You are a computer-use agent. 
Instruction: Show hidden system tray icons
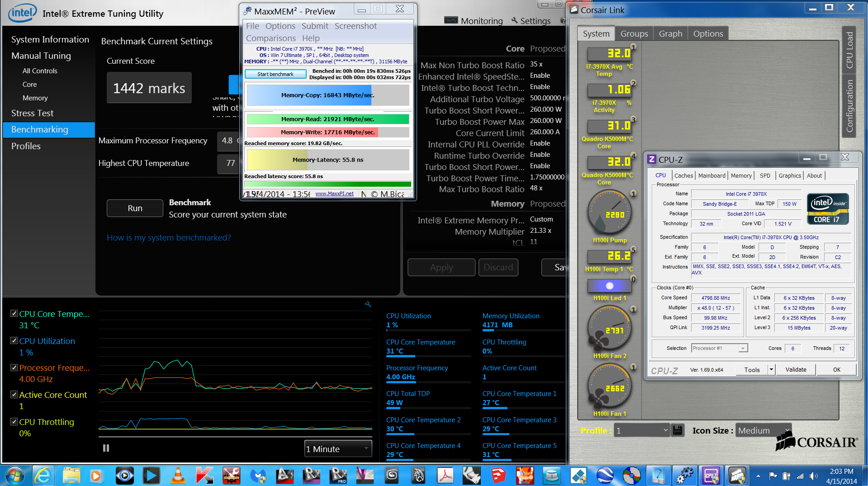pyautogui.click(x=758, y=476)
